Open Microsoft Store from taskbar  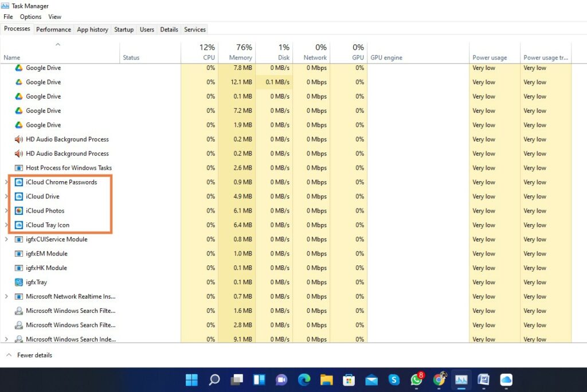coord(349,379)
